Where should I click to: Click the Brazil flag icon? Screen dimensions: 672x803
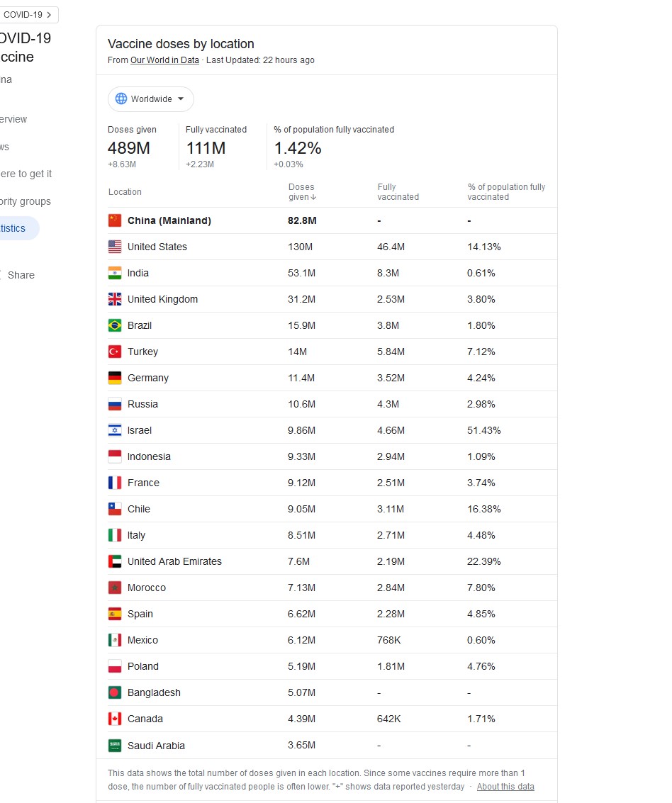point(115,325)
